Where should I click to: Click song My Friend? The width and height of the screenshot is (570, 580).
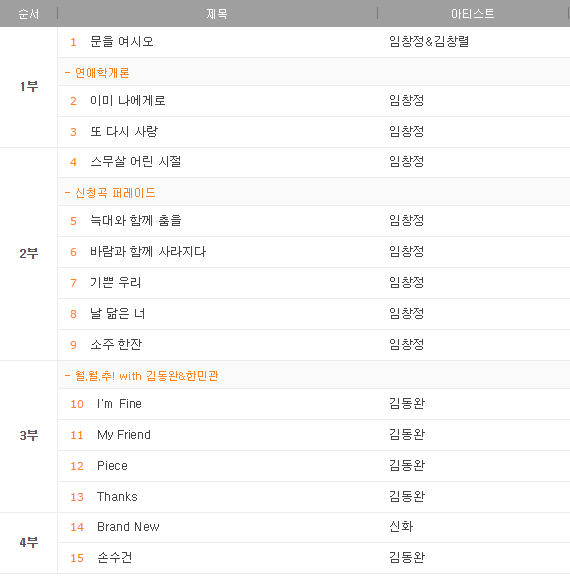pos(124,435)
